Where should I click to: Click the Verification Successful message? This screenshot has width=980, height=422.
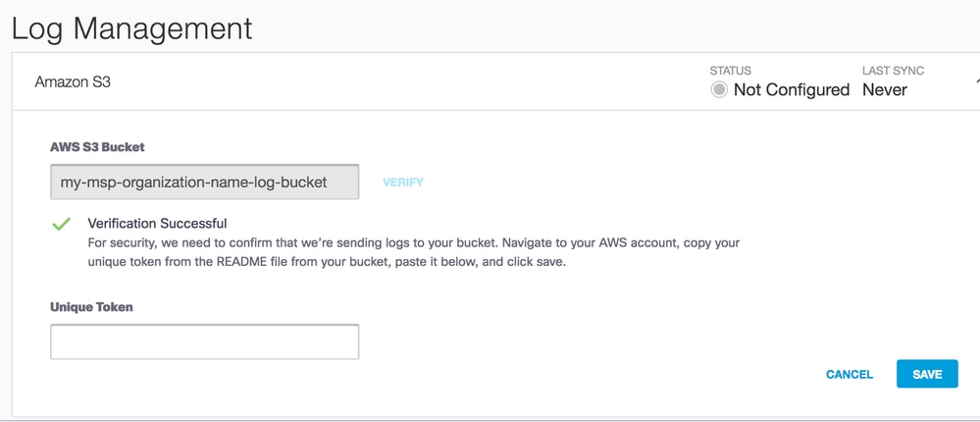(x=157, y=224)
